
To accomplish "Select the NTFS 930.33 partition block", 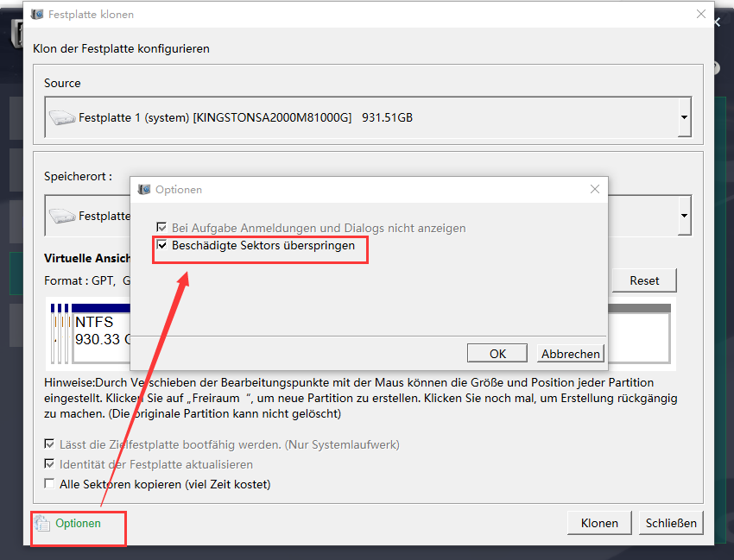I will click(x=101, y=333).
